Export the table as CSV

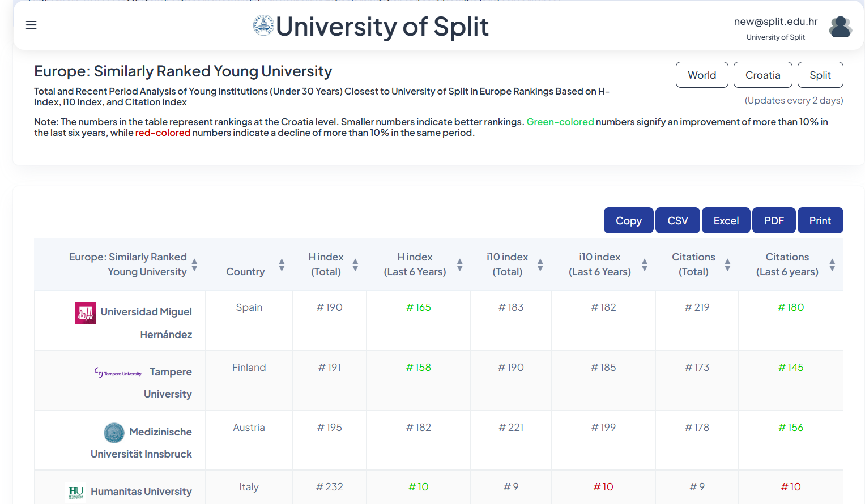(x=677, y=220)
